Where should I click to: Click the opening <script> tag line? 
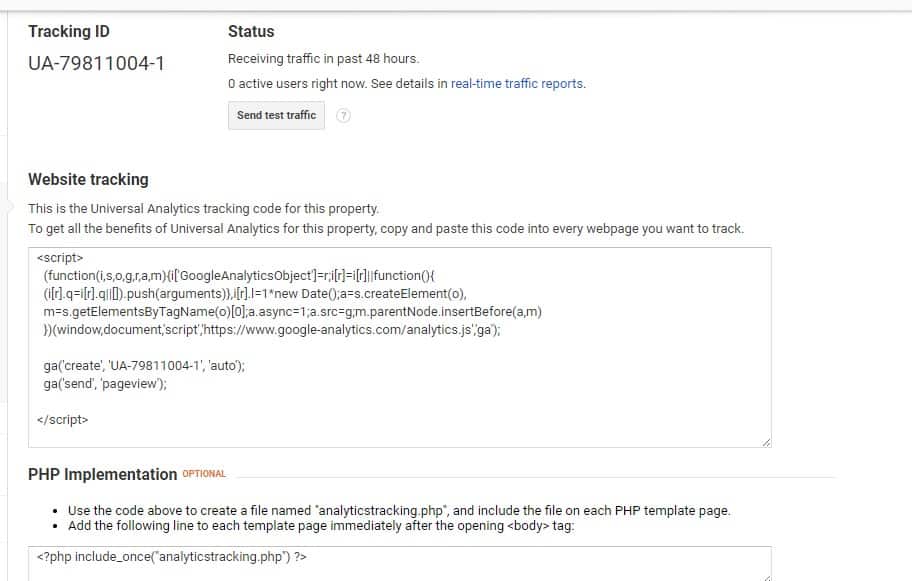click(x=60, y=258)
